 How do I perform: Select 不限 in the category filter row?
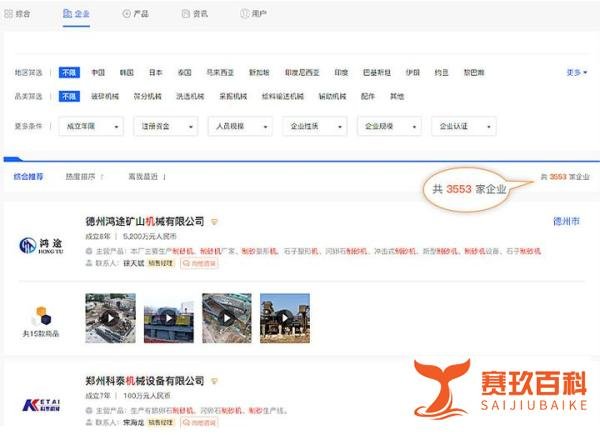click(69, 96)
